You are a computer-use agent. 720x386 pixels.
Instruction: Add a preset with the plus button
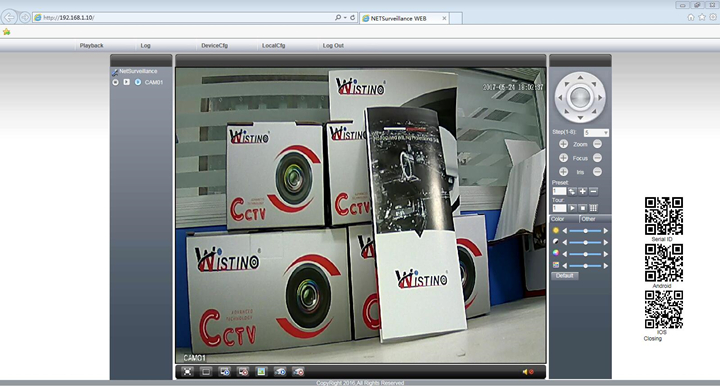tap(583, 191)
